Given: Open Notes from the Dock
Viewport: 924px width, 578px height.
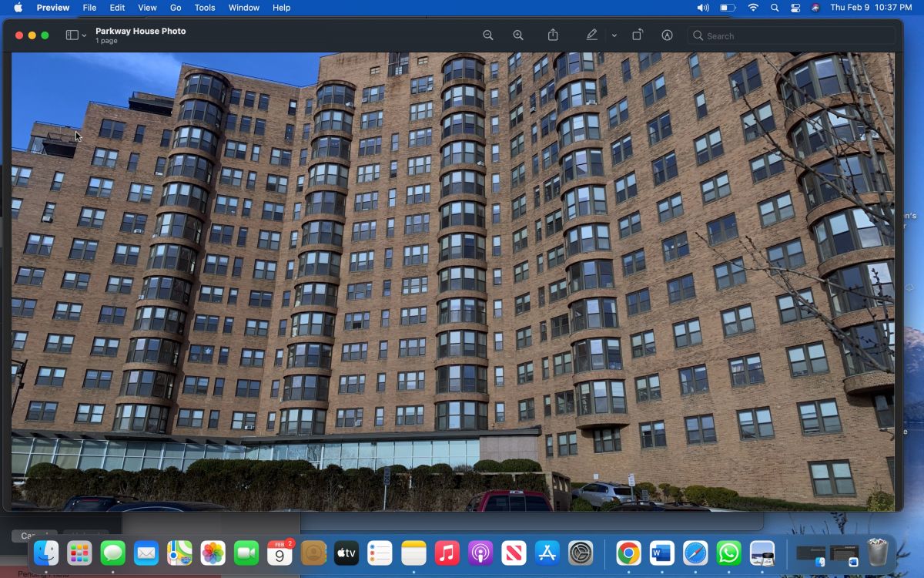Looking at the screenshot, I should point(413,553).
